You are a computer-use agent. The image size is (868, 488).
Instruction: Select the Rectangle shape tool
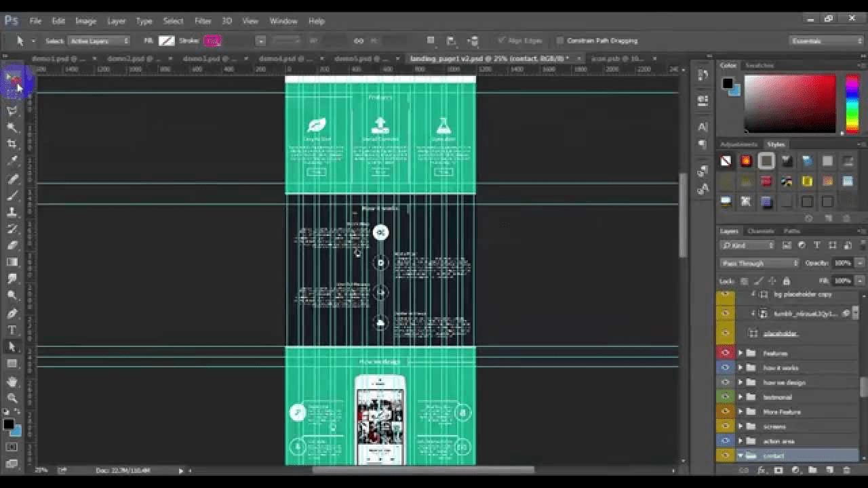pyautogui.click(x=12, y=364)
